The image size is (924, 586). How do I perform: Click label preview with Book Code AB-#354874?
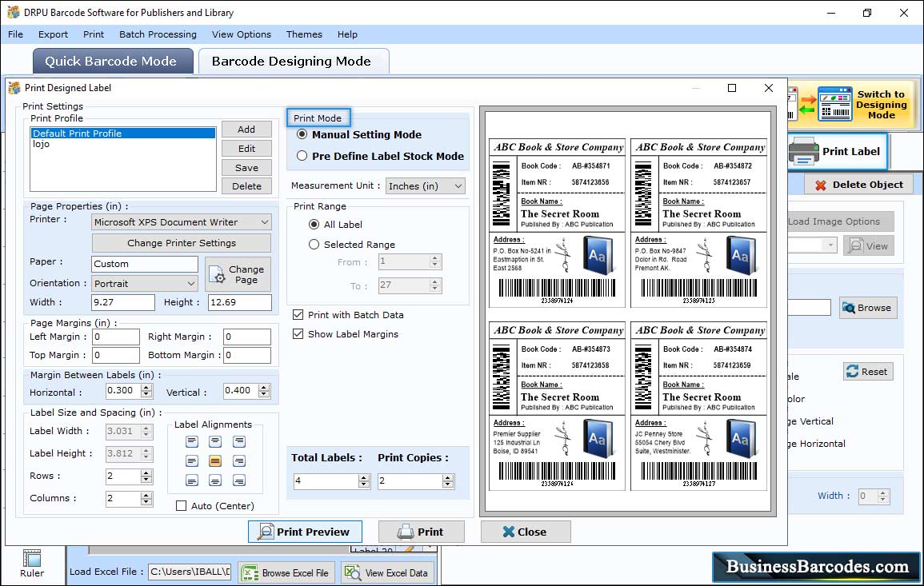coord(699,406)
